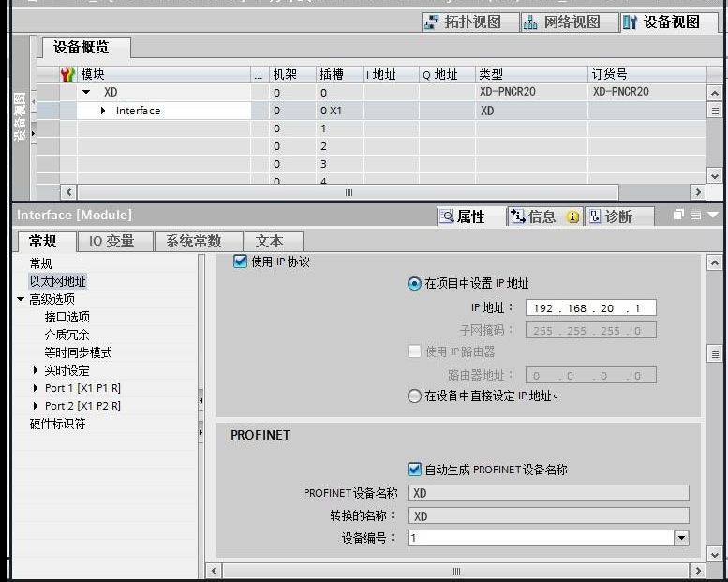Expand Port 1 [X1 P1 R] node
This screenshot has width=728, height=582.
tap(36, 388)
